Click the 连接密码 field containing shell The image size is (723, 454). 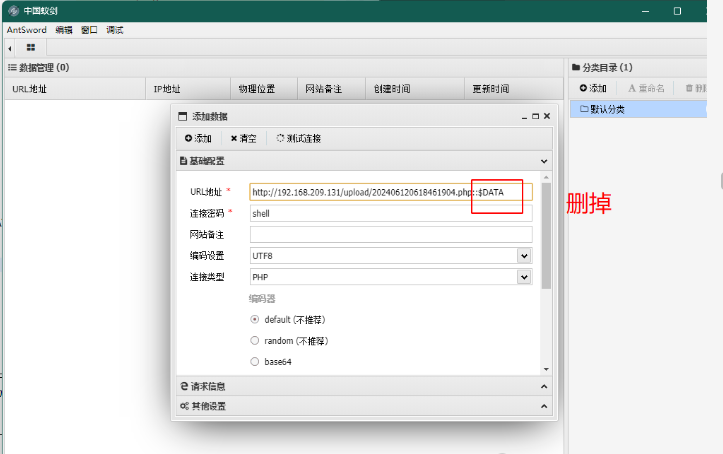tap(391, 213)
